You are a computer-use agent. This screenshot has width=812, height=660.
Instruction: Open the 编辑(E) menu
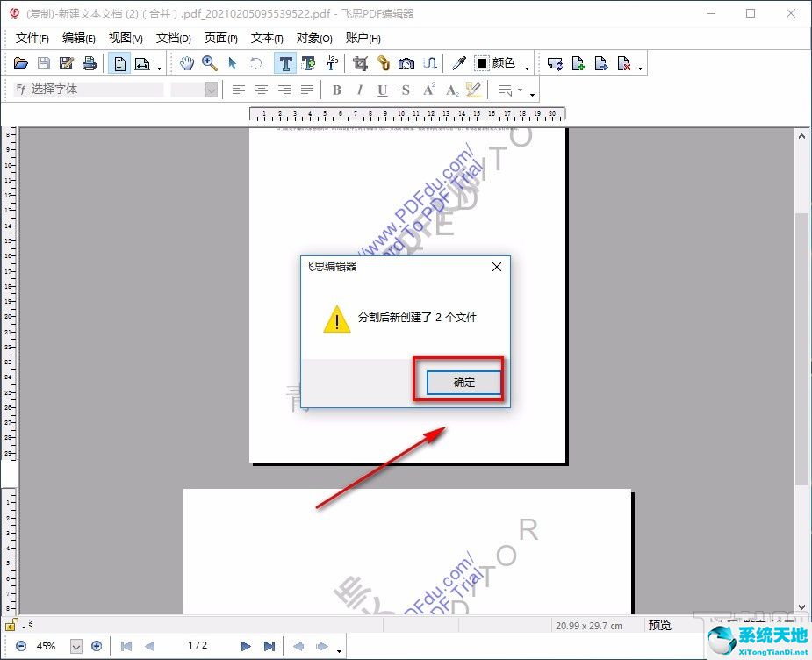pyautogui.click(x=79, y=39)
